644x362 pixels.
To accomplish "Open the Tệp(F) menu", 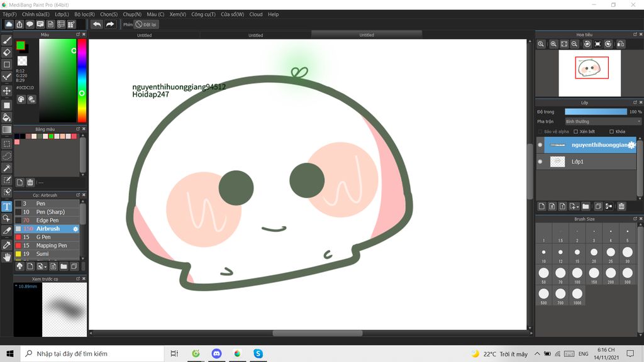I will point(9,14).
